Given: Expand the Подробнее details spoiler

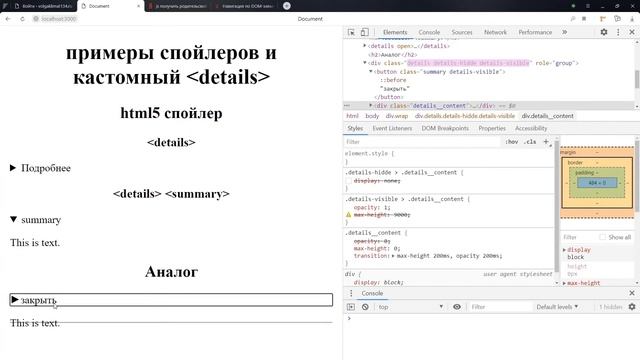Looking at the screenshot, I should (40, 168).
